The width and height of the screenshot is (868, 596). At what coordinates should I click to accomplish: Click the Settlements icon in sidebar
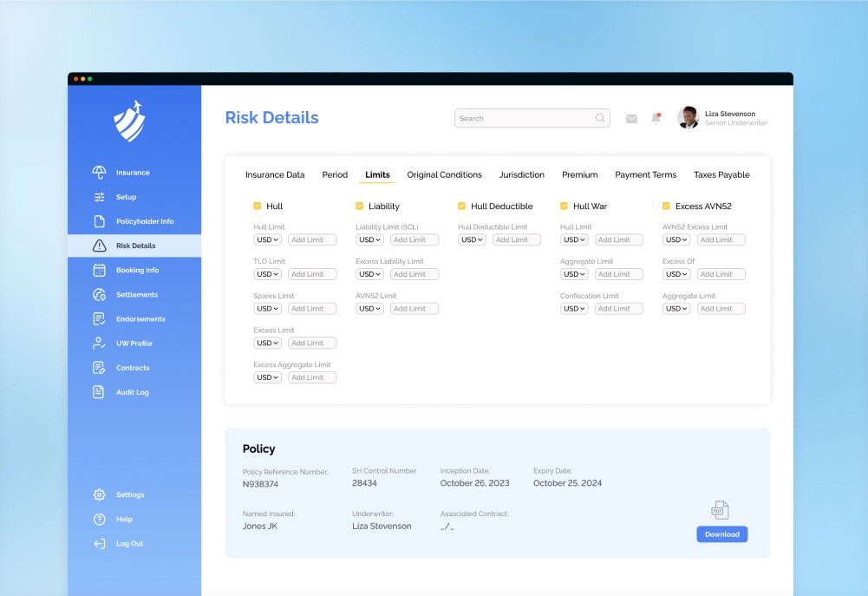100,295
